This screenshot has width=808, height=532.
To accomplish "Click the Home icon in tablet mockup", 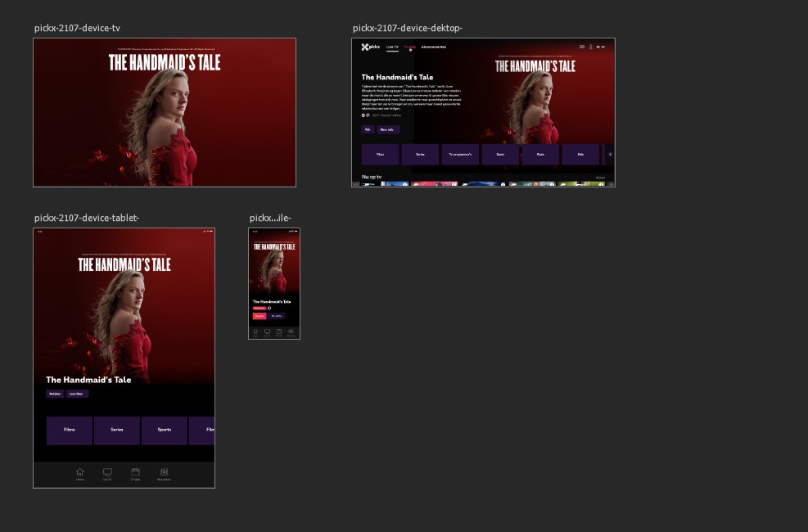I will (80, 473).
